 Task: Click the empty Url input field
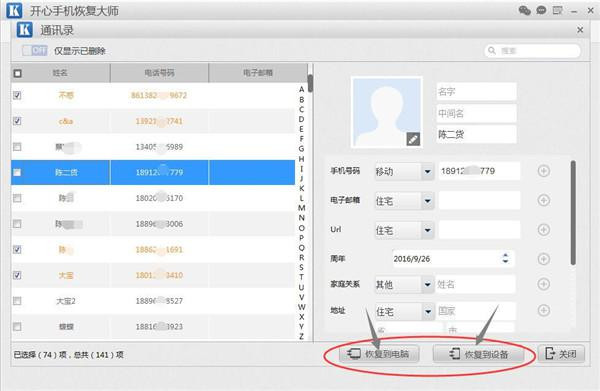pos(479,230)
